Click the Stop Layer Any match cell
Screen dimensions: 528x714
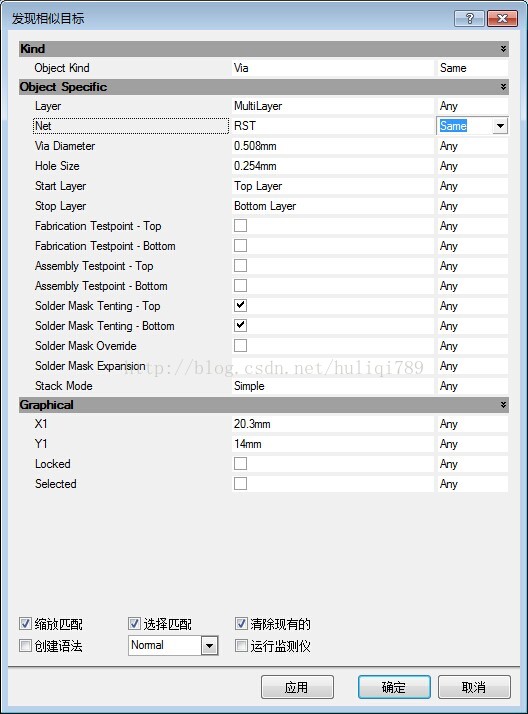click(472, 206)
